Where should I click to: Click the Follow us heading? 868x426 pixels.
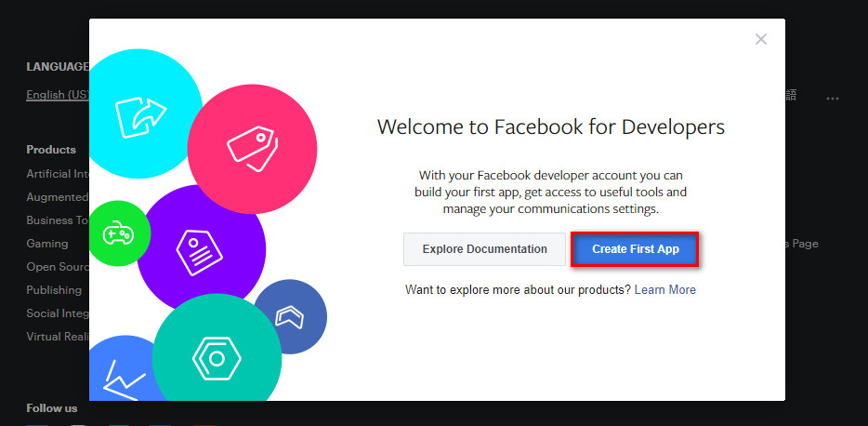click(x=51, y=408)
